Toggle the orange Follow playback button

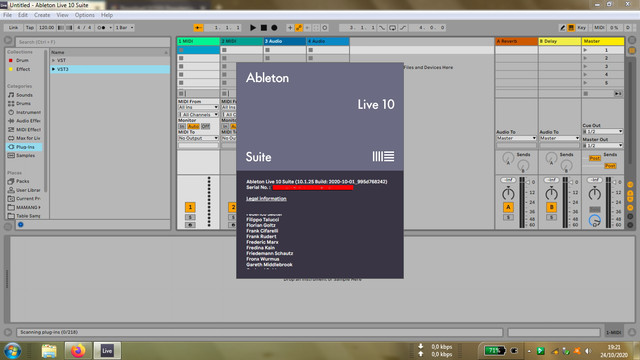tap(198, 28)
